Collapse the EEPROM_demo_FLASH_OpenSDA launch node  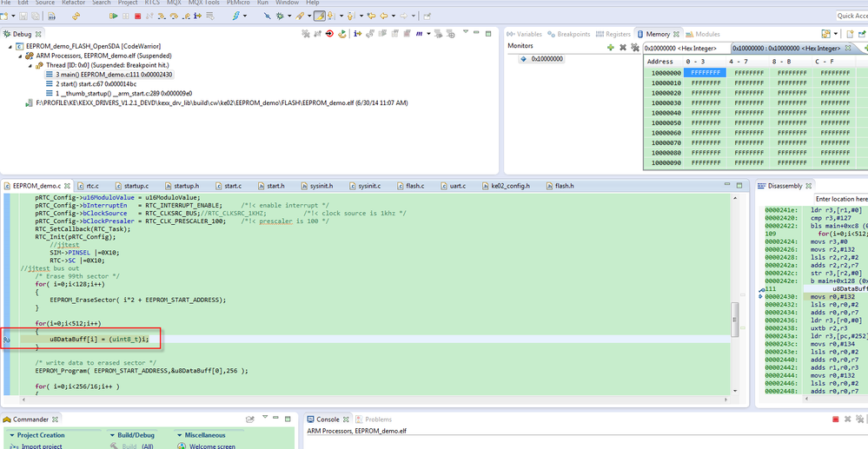(10, 47)
